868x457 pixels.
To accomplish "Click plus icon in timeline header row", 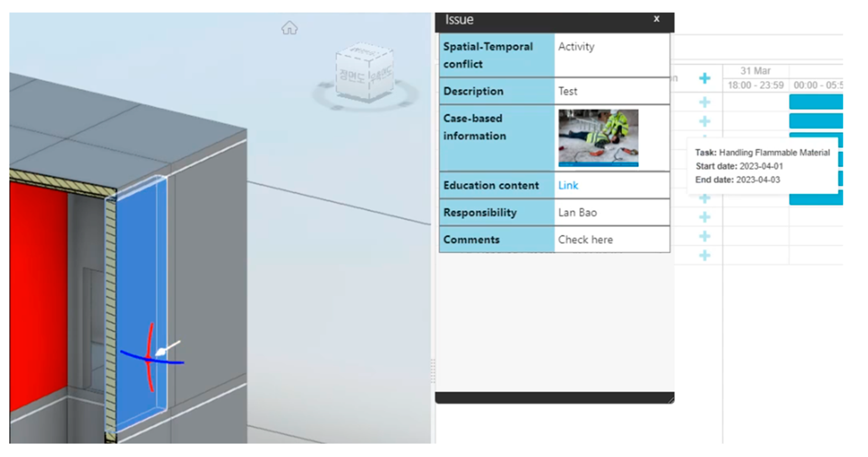I will (x=705, y=79).
